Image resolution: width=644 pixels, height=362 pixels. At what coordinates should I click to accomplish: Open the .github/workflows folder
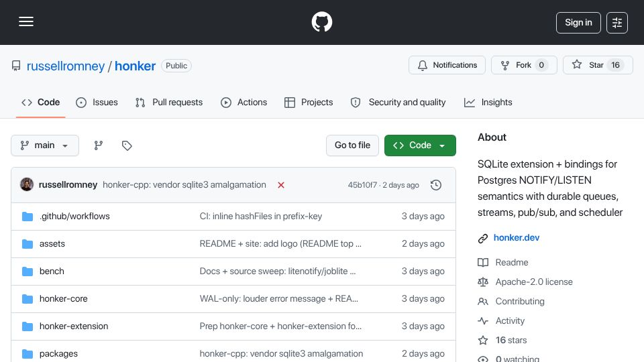pyautogui.click(x=74, y=217)
